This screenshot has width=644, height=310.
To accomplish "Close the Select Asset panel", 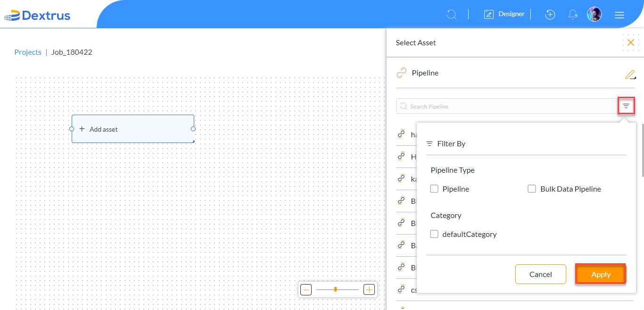I will pyautogui.click(x=631, y=42).
